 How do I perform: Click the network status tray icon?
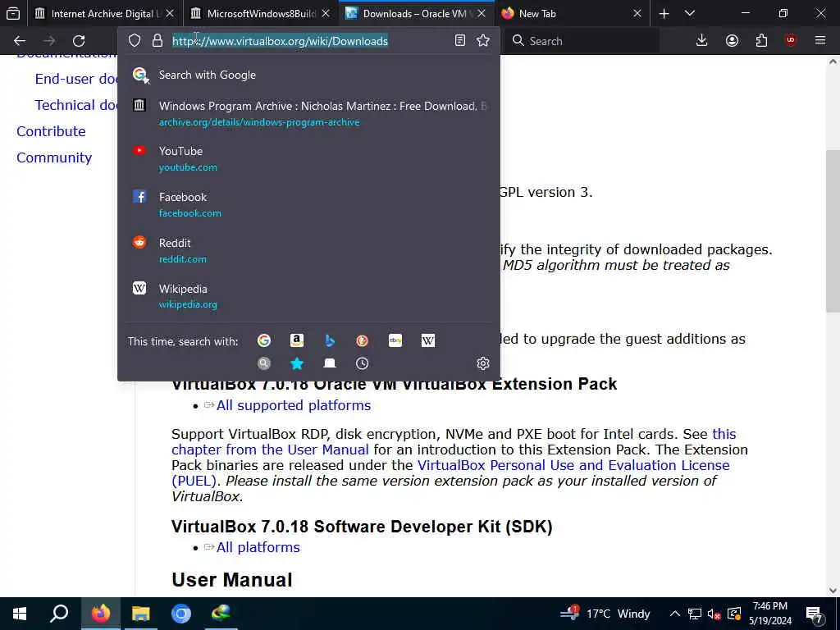(x=695, y=614)
